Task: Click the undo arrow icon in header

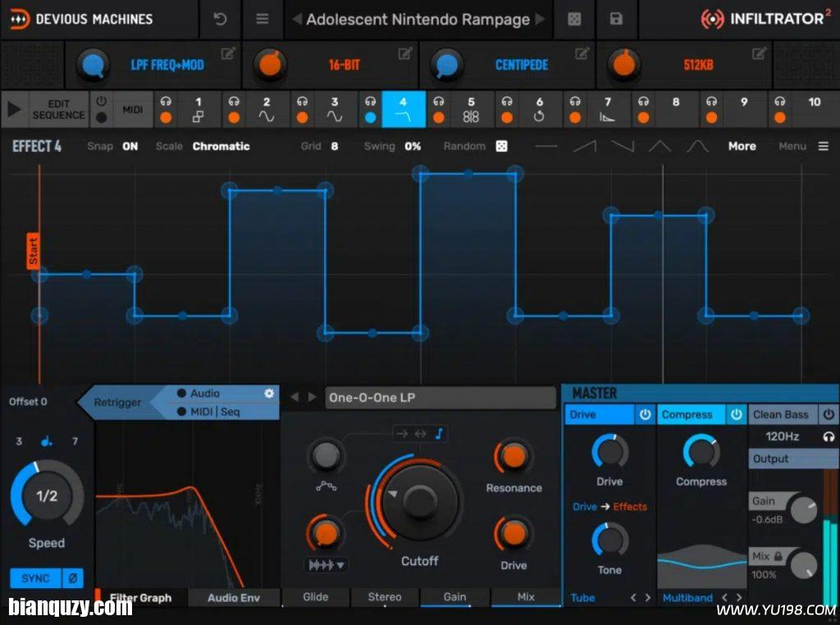Action: [220, 19]
